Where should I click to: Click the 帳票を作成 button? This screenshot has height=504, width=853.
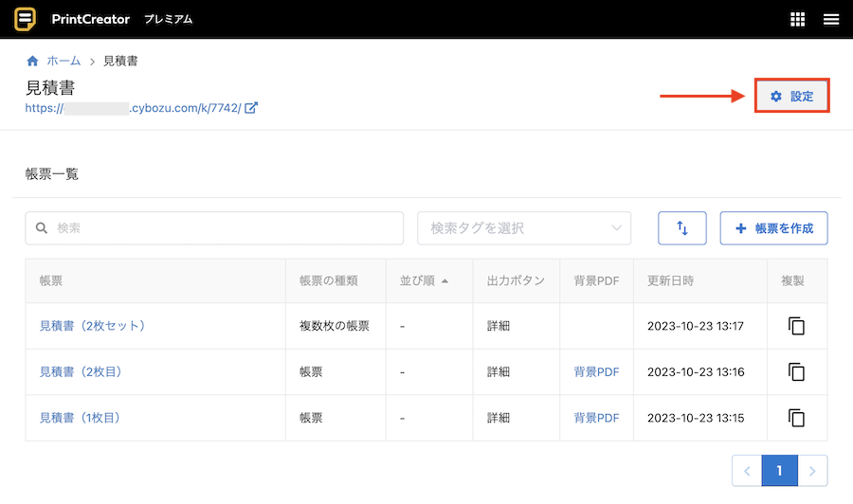click(773, 228)
